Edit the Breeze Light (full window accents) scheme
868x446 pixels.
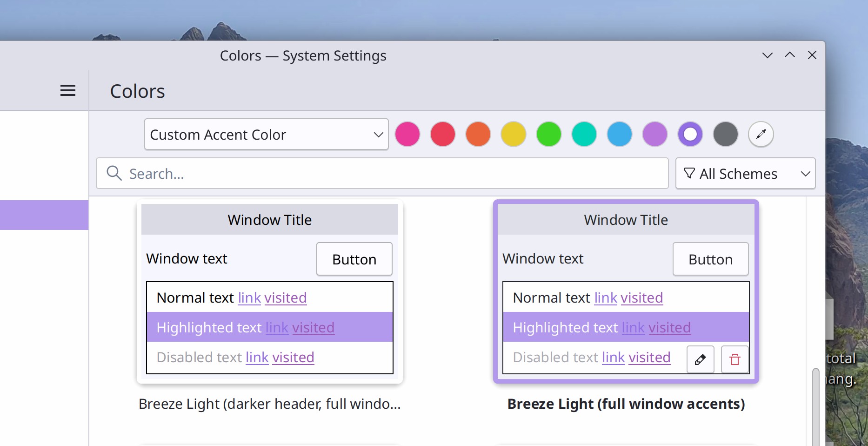[x=700, y=359]
